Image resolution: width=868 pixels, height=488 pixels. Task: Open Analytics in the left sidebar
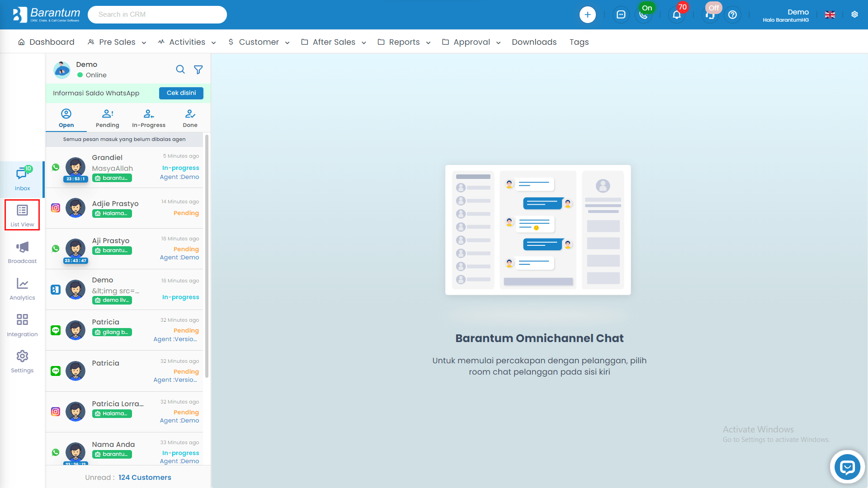click(22, 288)
